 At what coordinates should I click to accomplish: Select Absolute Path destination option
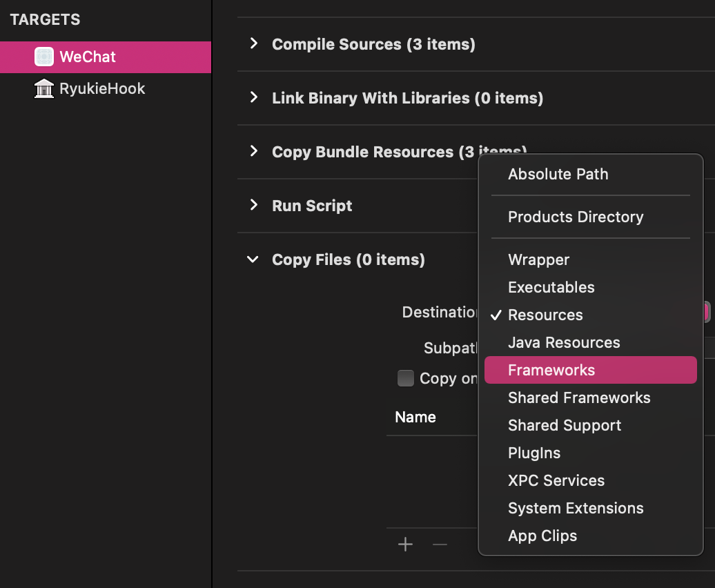tap(591, 174)
